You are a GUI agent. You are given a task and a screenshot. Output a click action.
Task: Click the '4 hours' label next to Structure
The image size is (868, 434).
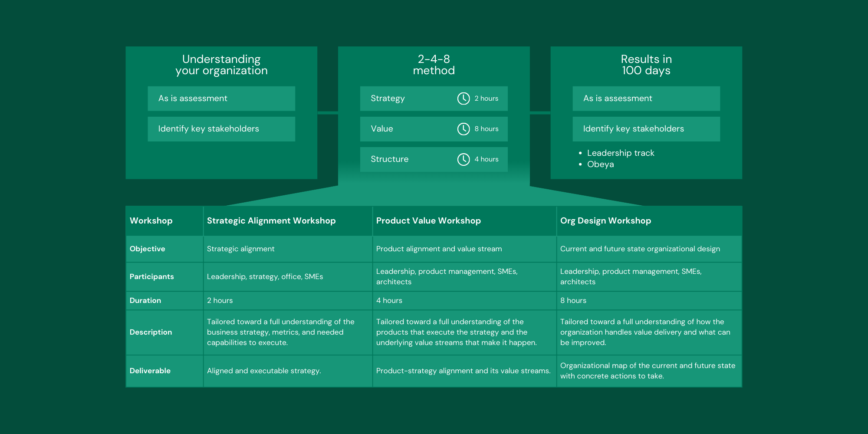[486, 159]
